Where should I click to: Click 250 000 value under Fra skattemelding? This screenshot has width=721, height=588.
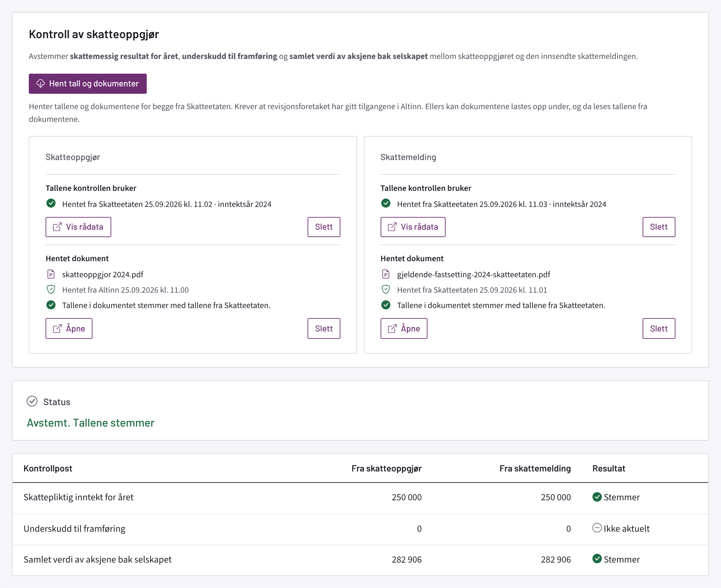pyautogui.click(x=555, y=497)
